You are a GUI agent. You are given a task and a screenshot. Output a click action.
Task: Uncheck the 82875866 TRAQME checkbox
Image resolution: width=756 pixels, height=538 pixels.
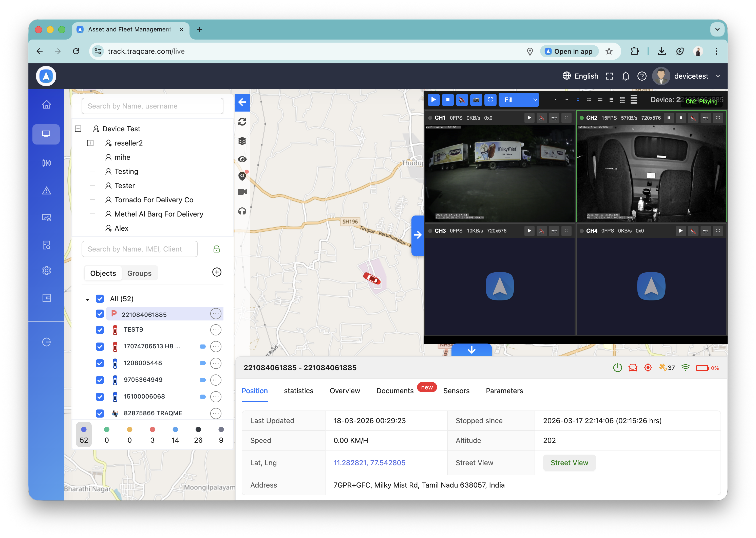[100, 414]
